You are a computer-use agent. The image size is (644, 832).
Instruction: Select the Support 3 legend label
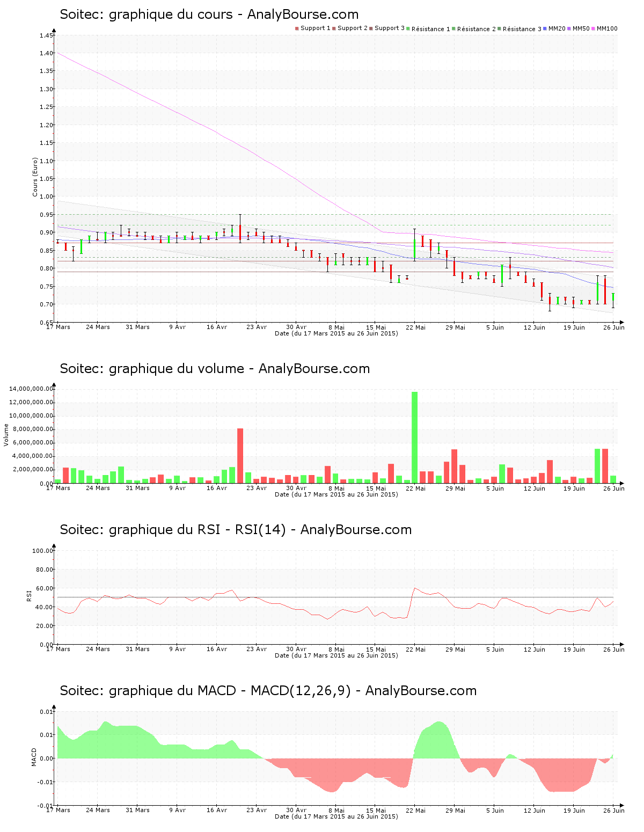point(390,28)
